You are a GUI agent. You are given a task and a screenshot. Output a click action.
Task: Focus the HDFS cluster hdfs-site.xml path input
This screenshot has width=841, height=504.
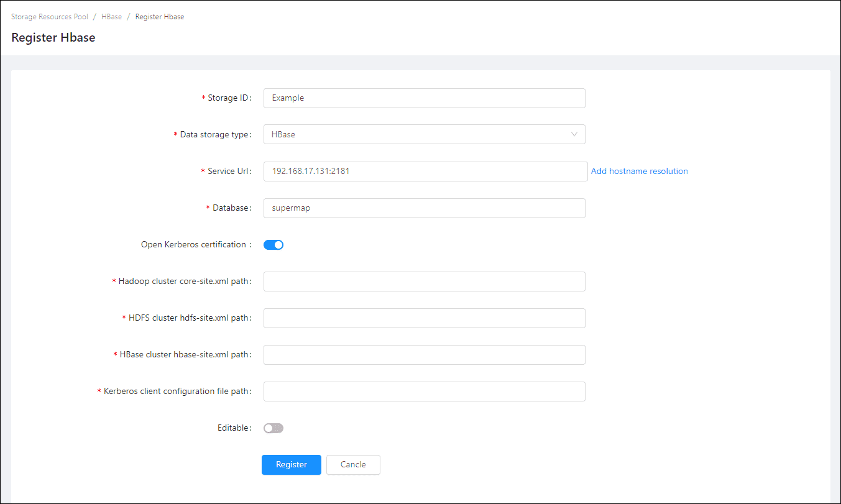(x=424, y=318)
